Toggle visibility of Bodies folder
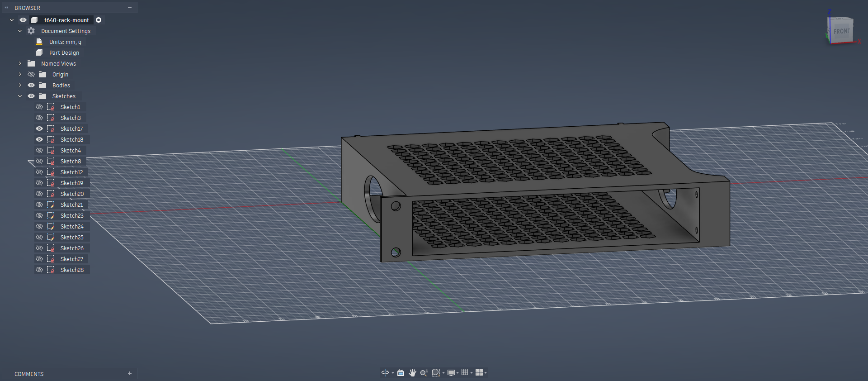 [x=31, y=85]
